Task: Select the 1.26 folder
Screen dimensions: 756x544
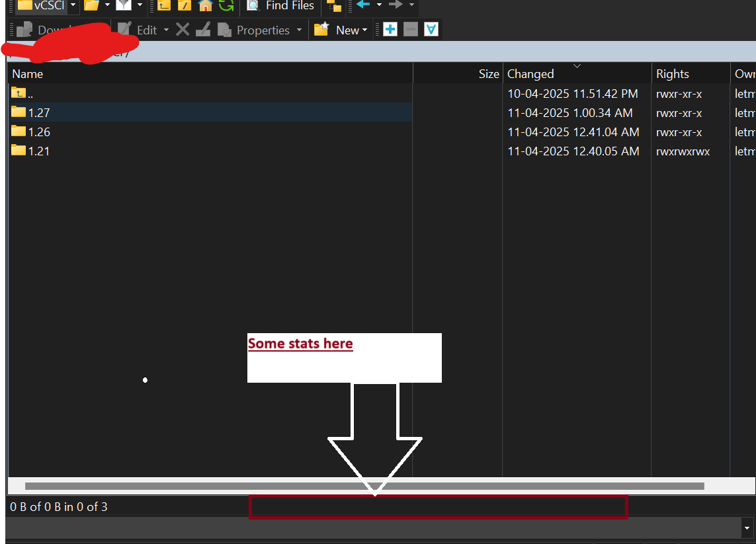Action: [39, 132]
